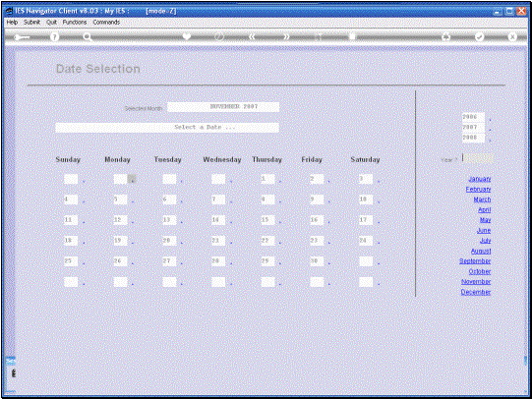Image resolution: width=532 pixels, height=399 pixels.
Task: Pick date 11 under Sunday
Action: (x=71, y=220)
